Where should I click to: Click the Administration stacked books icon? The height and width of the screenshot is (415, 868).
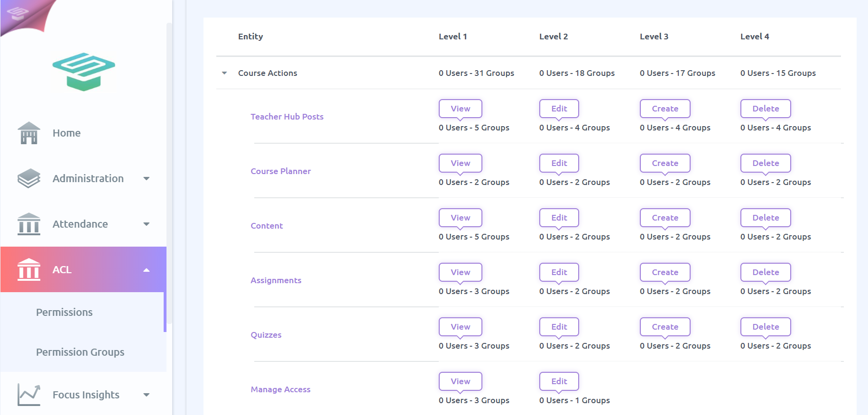[29, 178]
